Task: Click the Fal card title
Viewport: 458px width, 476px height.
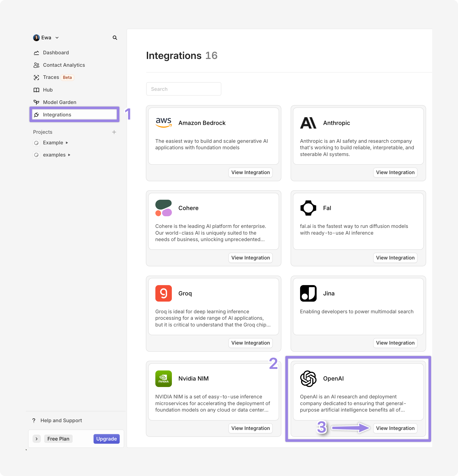Action: pyautogui.click(x=327, y=208)
